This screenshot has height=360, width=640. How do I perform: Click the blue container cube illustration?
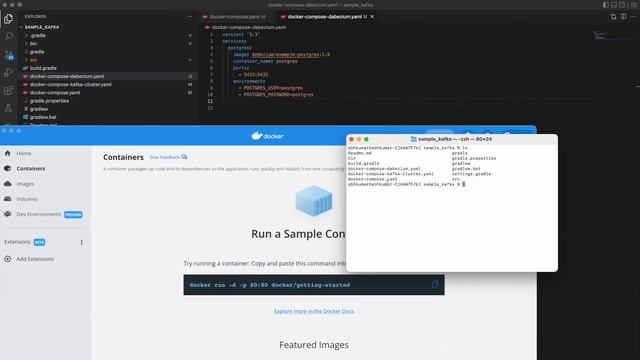click(314, 201)
